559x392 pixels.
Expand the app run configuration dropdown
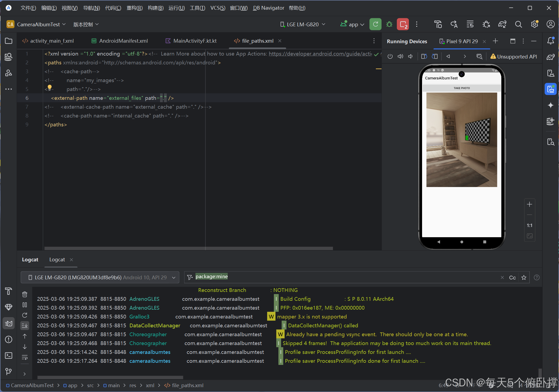click(353, 24)
